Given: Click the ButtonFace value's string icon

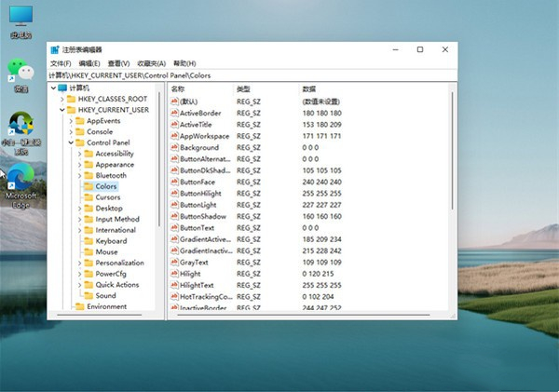Looking at the screenshot, I should coord(173,182).
